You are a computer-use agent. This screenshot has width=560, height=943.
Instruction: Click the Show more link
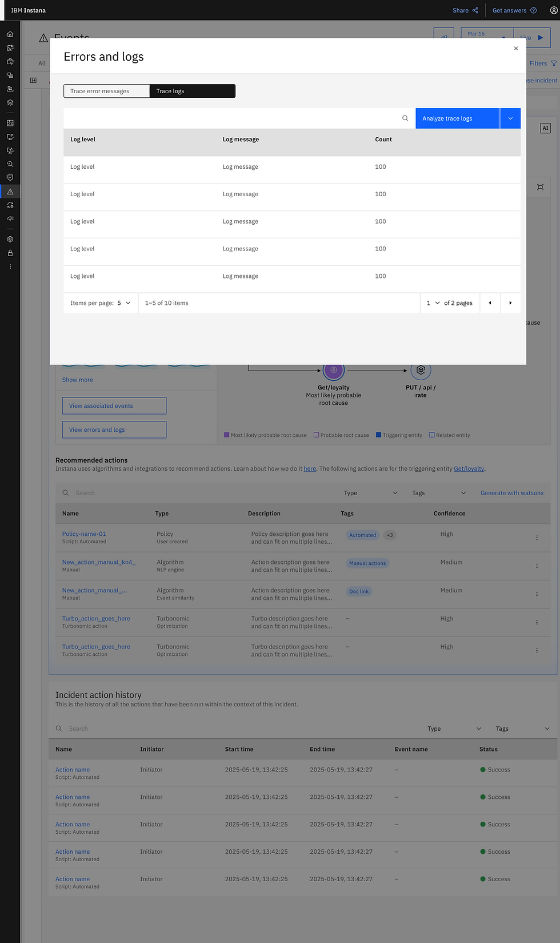(x=78, y=380)
